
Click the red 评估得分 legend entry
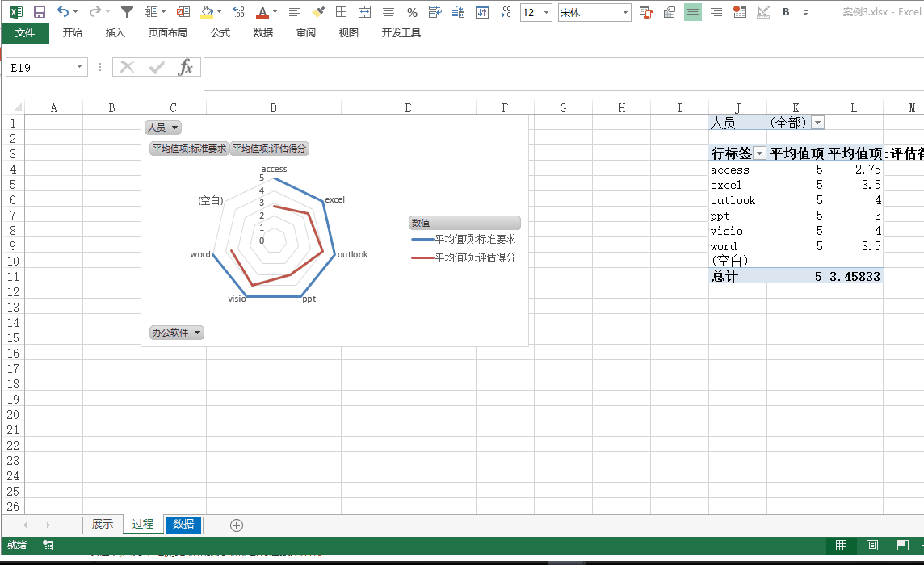click(x=463, y=257)
